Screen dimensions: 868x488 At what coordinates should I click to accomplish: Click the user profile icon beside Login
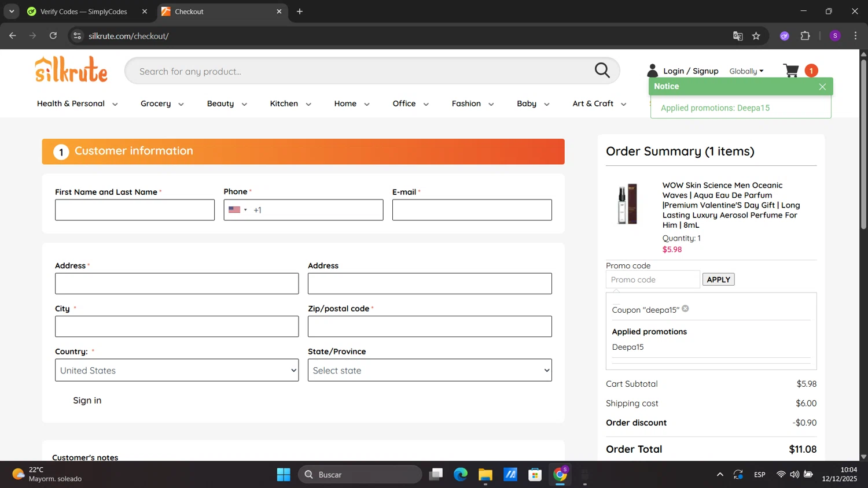coord(652,71)
